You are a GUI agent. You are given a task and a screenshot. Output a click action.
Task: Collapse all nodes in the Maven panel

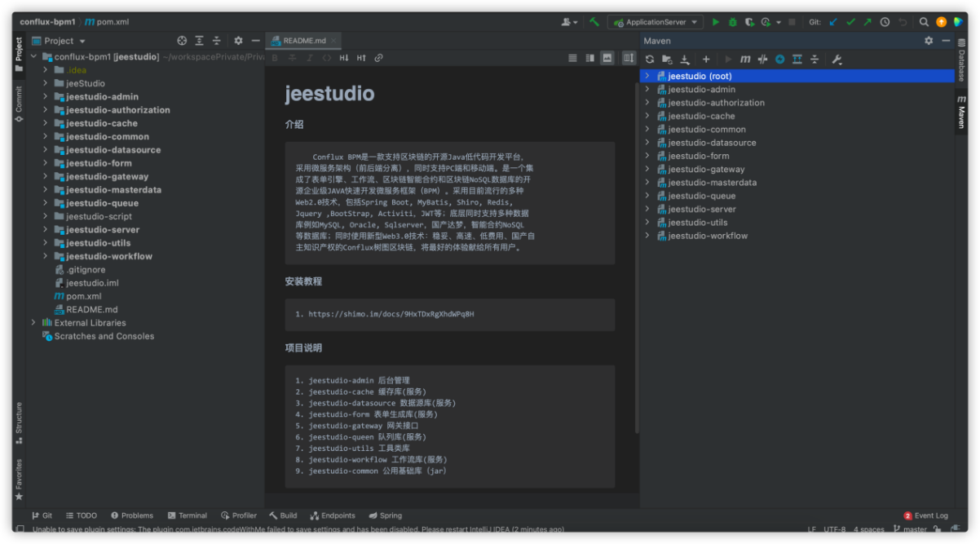pyautogui.click(x=814, y=59)
